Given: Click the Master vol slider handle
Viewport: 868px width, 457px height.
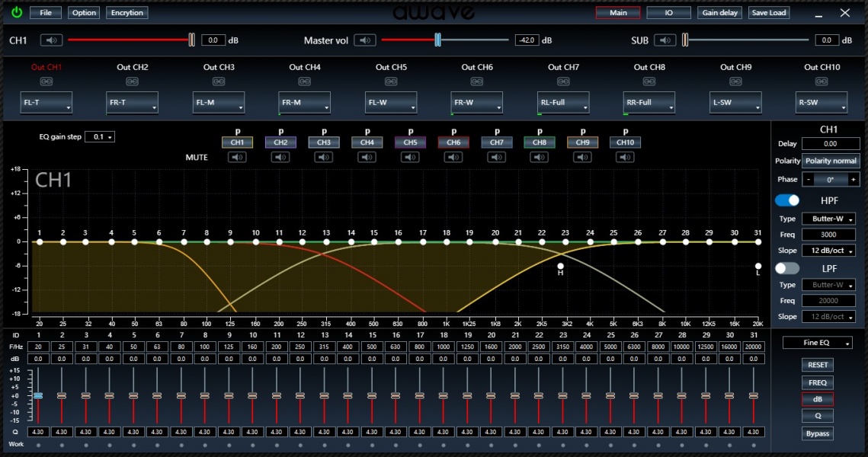Looking at the screenshot, I should click(x=437, y=40).
